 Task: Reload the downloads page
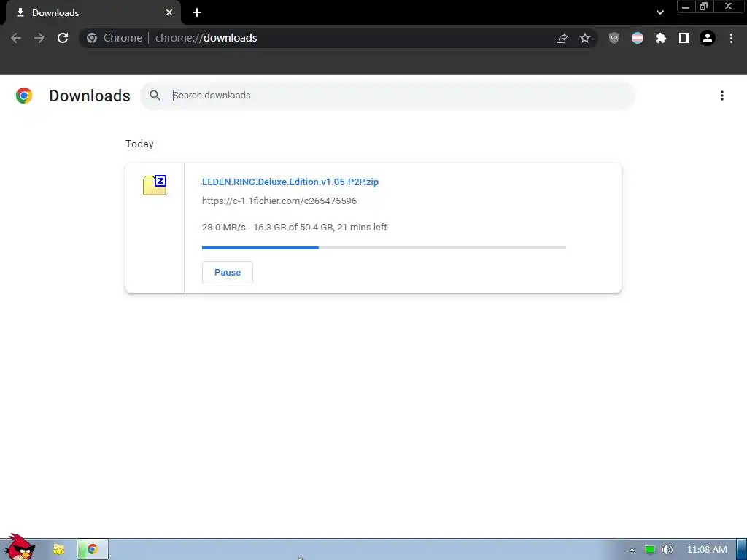pos(63,38)
